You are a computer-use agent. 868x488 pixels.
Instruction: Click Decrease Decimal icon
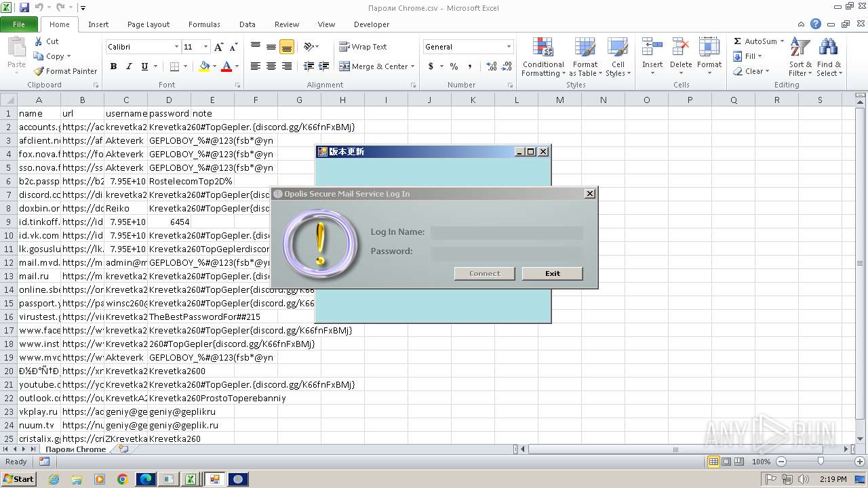(507, 66)
